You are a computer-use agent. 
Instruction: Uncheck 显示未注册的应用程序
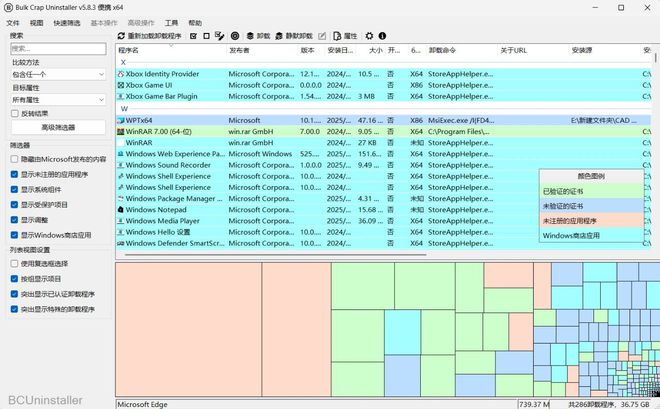point(14,174)
